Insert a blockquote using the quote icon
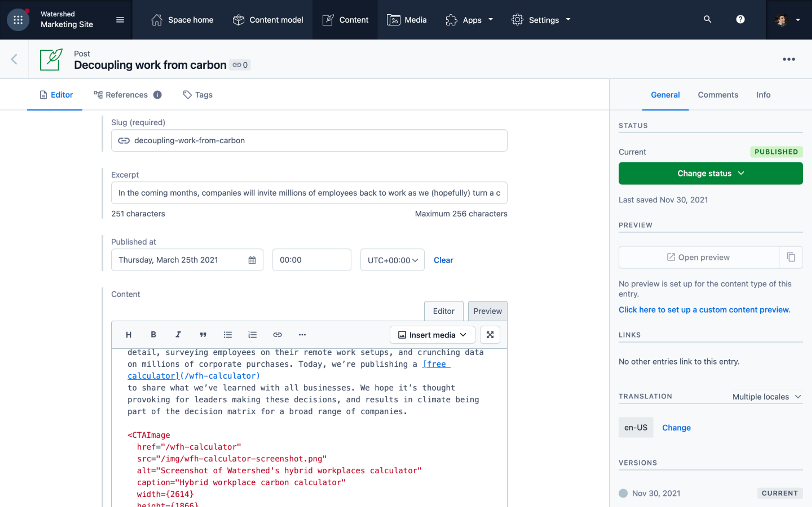The image size is (812, 507). (203, 335)
